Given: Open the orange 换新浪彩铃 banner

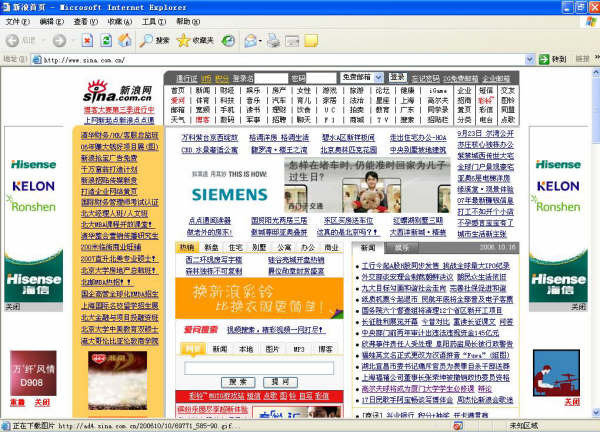Looking at the screenshot, I should [x=259, y=298].
